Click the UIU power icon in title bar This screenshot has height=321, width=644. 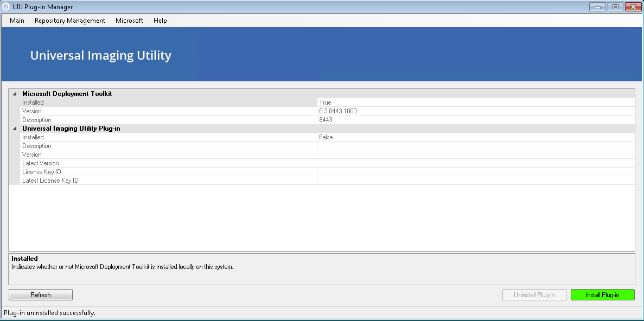click(6, 7)
